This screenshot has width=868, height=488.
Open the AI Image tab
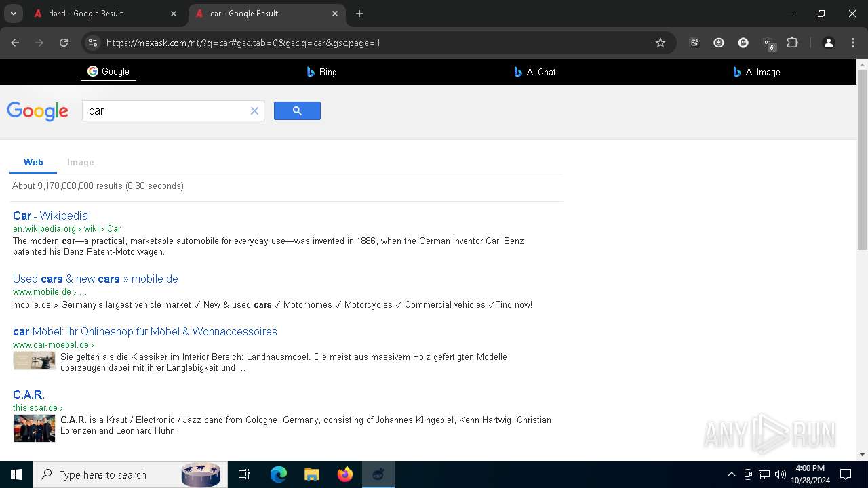(757, 72)
